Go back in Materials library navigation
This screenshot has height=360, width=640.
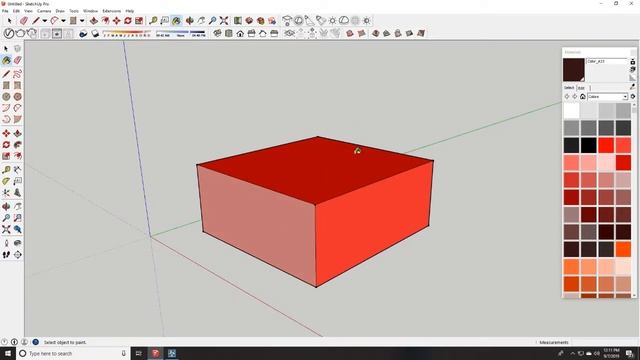click(567, 97)
